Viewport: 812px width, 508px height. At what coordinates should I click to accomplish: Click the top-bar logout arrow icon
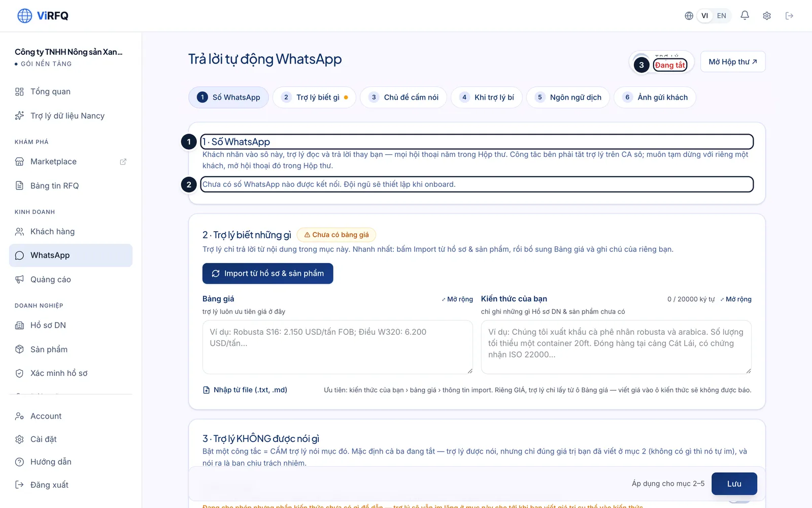[789, 16]
